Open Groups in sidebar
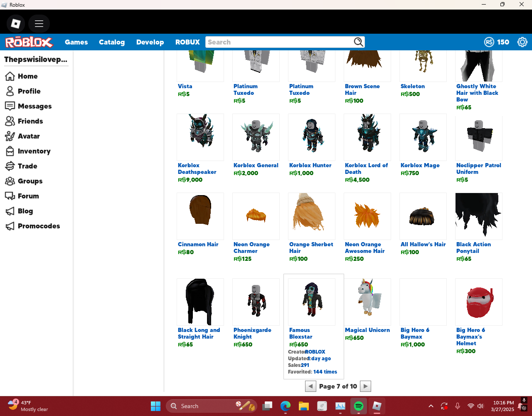This screenshot has height=416, width=532. (x=24, y=181)
